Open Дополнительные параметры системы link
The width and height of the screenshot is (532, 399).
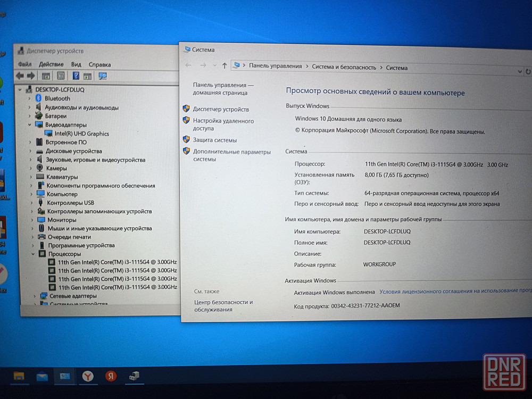click(x=232, y=155)
